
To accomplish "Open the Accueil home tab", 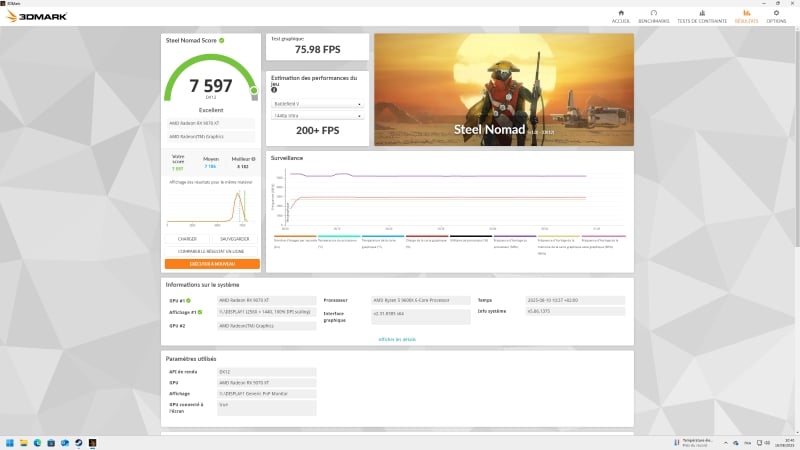I will click(621, 16).
